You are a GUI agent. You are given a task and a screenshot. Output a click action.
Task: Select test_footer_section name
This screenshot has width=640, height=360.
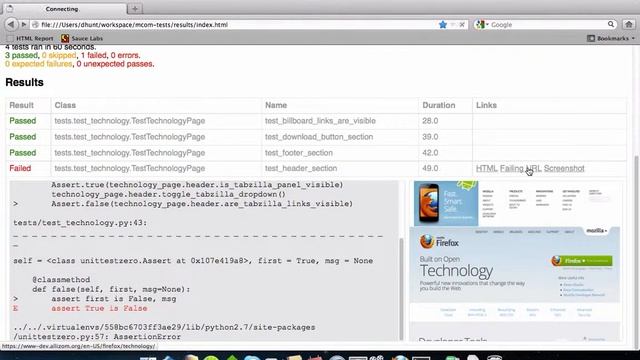tap(299, 153)
